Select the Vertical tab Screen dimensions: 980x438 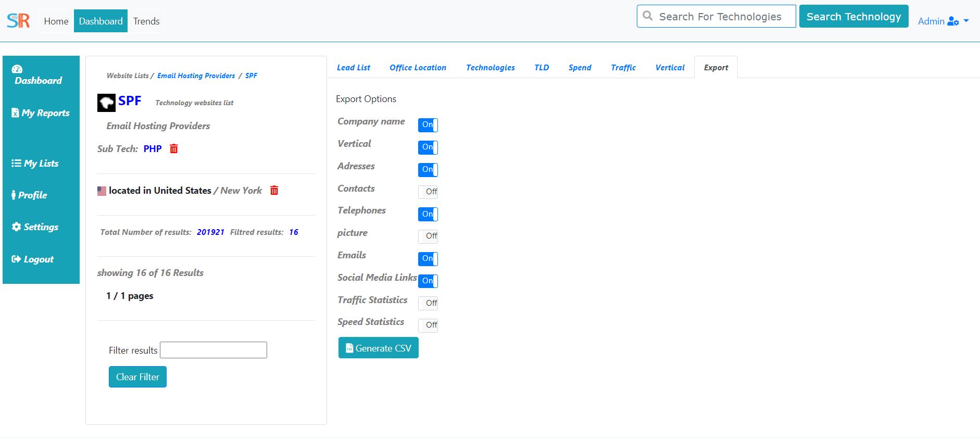point(670,68)
